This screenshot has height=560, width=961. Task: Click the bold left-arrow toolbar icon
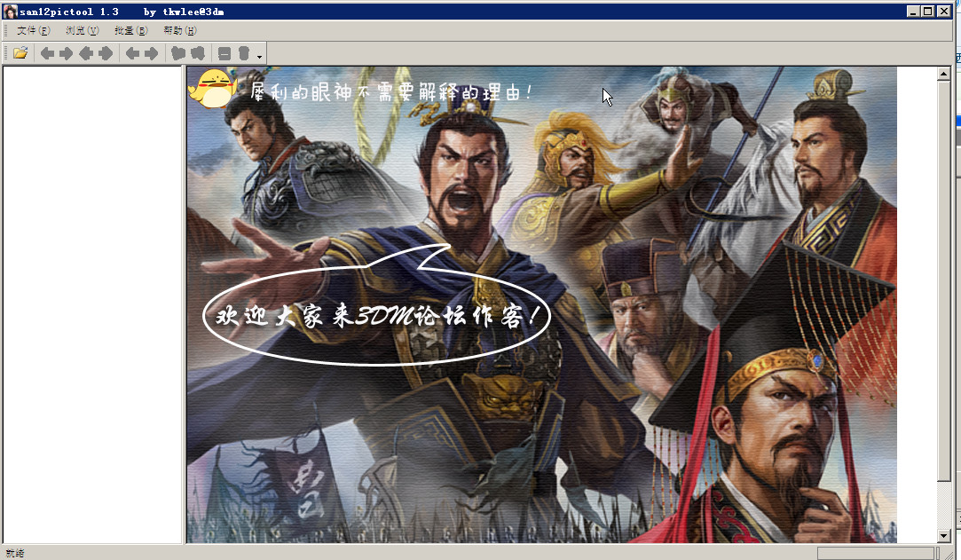(86, 53)
